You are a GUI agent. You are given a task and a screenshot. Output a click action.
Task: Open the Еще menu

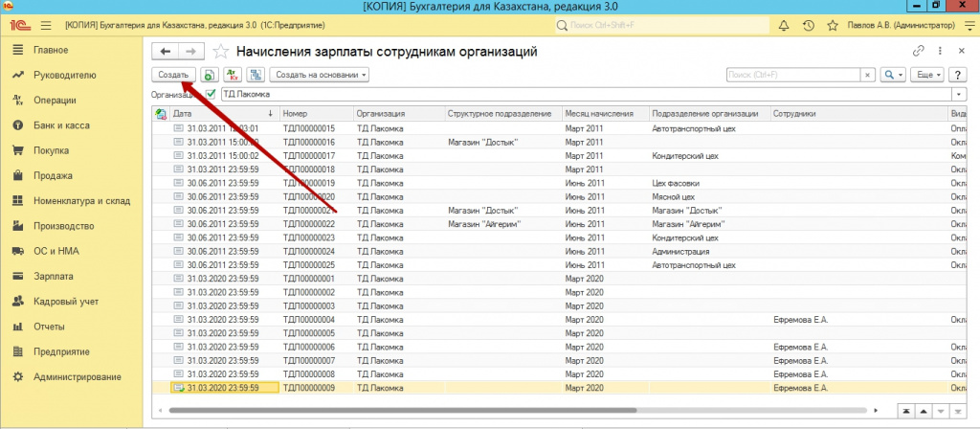(927, 75)
